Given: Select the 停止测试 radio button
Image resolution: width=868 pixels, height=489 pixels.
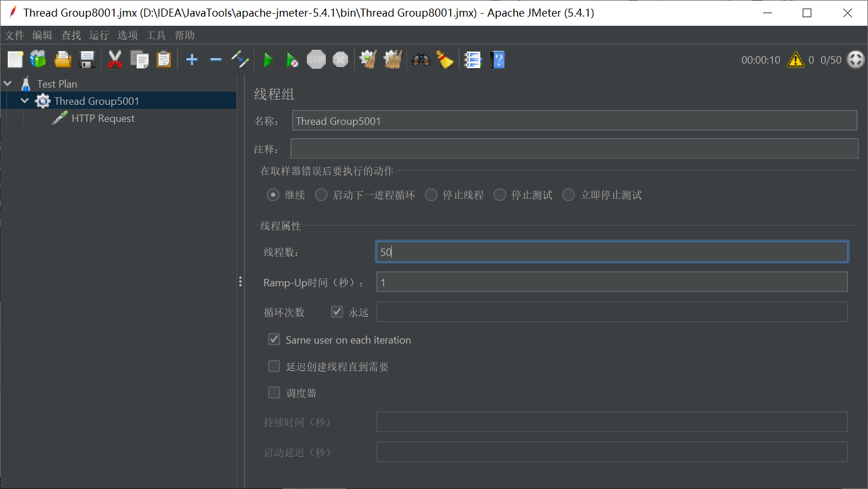Looking at the screenshot, I should [x=500, y=195].
